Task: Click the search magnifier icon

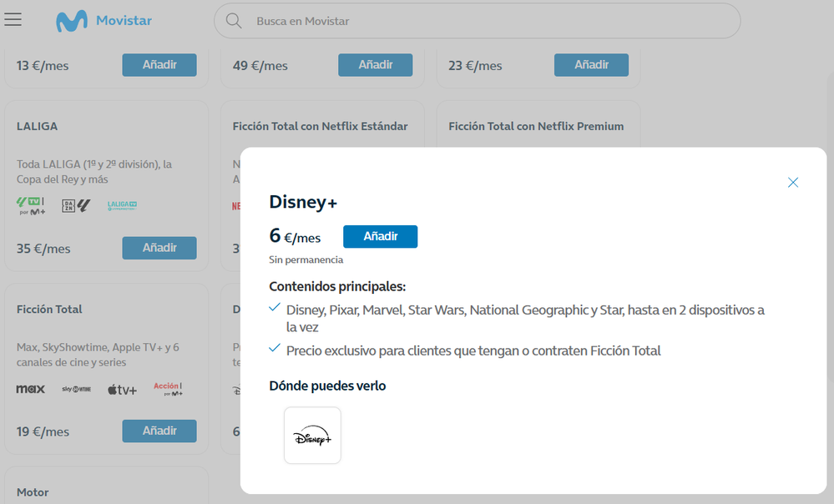Action: pyautogui.click(x=234, y=21)
